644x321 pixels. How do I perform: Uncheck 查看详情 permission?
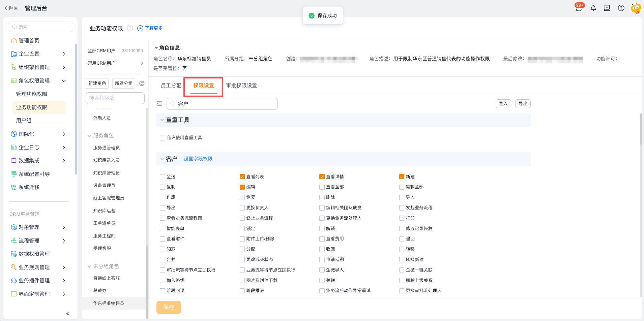click(x=322, y=177)
